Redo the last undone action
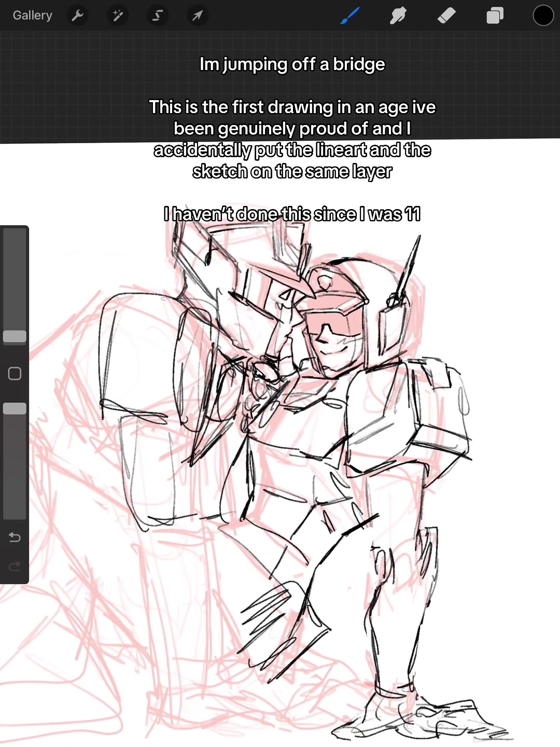560x747 pixels. (15, 566)
